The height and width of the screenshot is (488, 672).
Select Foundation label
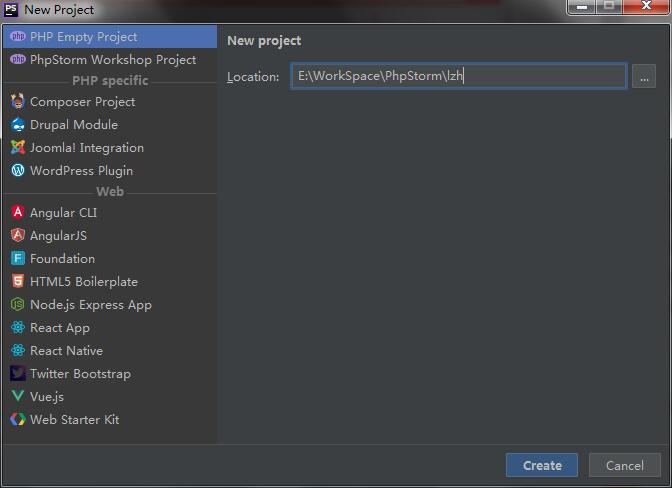[x=63, y=258]
